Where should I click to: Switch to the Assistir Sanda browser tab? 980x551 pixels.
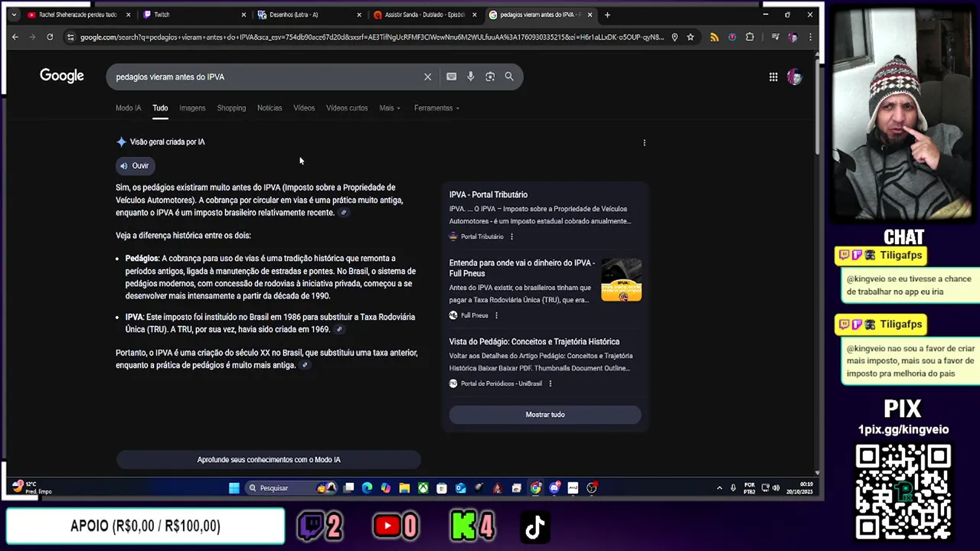[x=423, y=15]
